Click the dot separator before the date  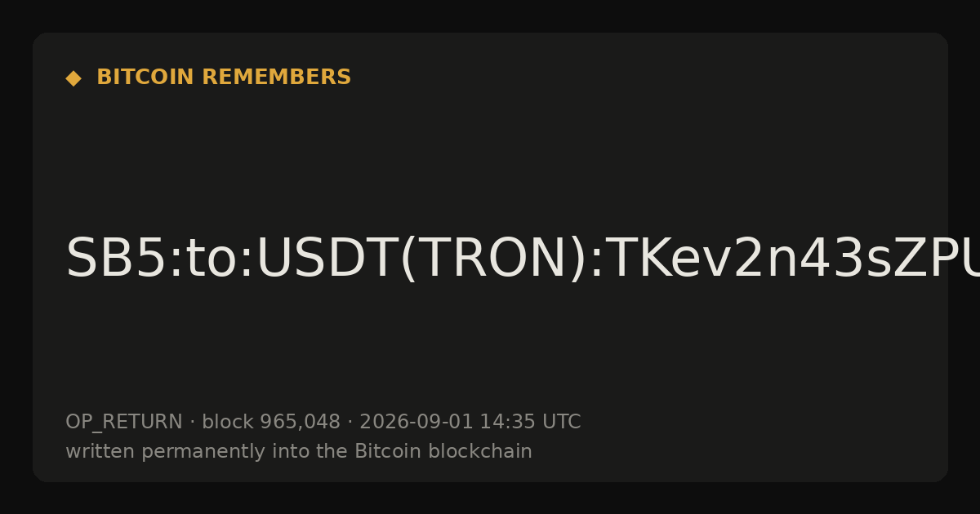pos(350,423)
